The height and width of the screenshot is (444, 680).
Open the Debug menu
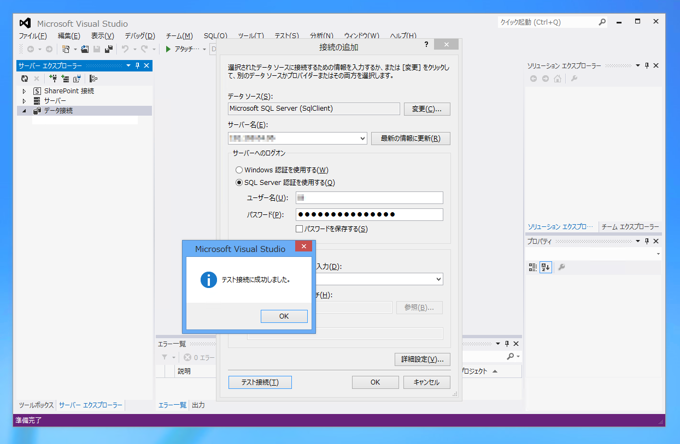140,36
